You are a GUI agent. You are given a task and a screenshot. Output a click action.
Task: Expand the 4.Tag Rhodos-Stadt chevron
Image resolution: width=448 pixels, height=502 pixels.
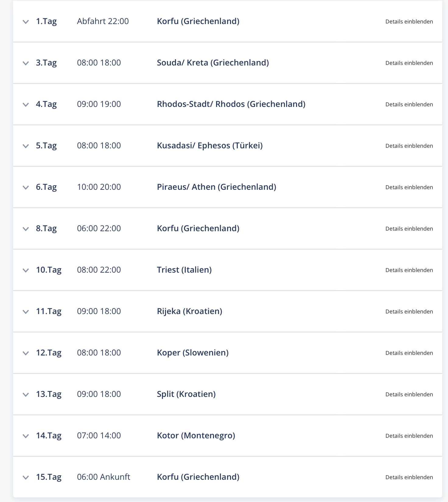[x=26, y=104]
